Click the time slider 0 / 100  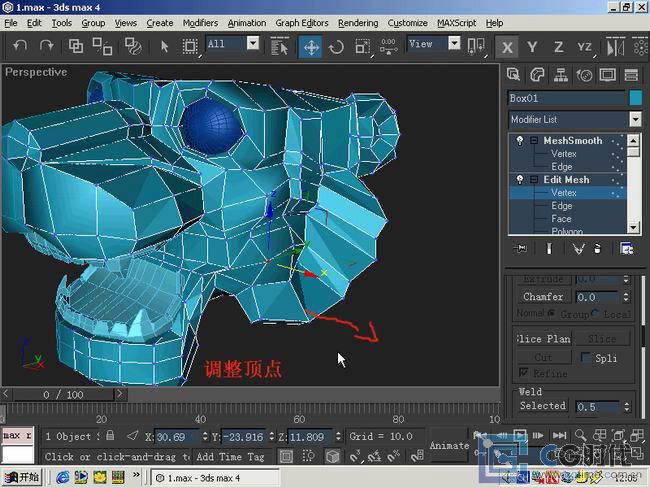63,394
